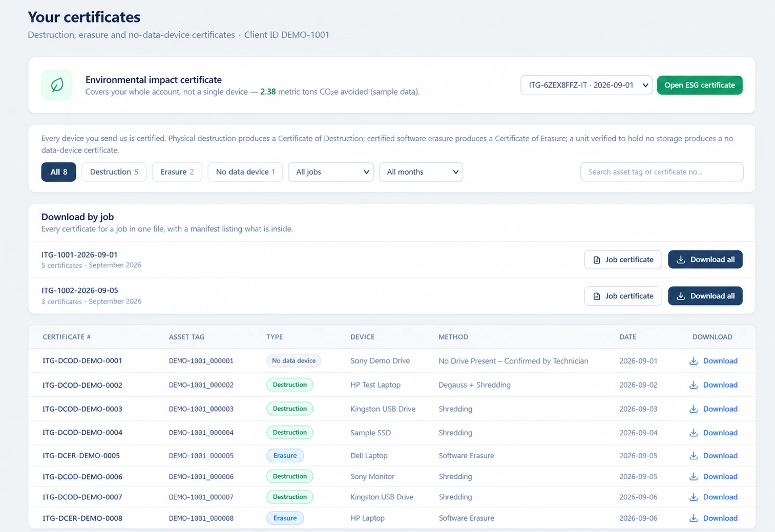This screenshot has width=775, height=532.
Task: Click document icon for job ITG-1002-2026-09-05
Action: 597,296
